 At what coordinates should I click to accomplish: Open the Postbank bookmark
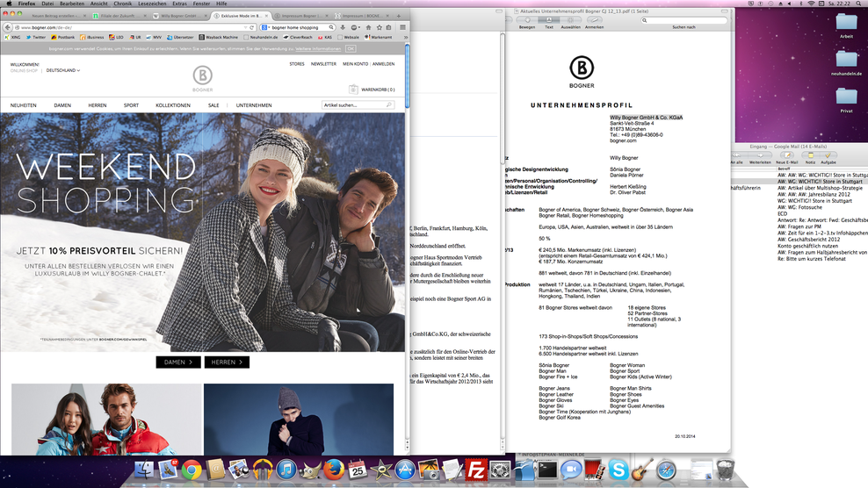coord(62,37)
